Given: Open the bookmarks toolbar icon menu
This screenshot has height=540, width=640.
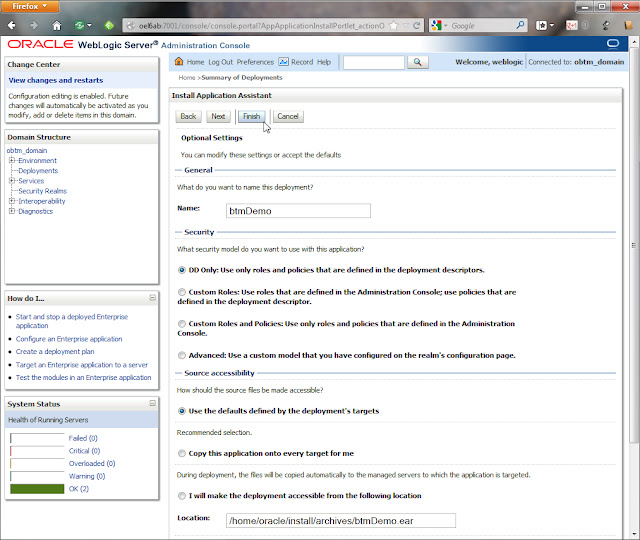Looking at the screenshot, I should (x=545, y=25).
